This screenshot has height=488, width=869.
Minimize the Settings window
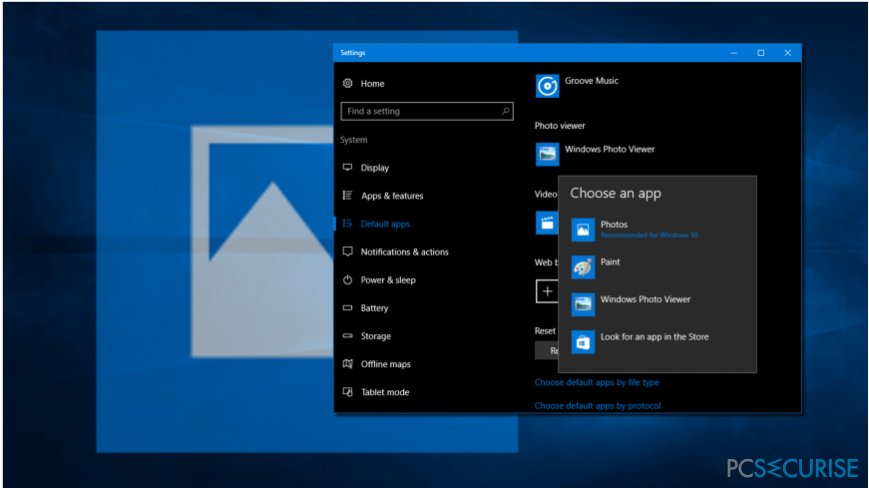pos(734,53)
